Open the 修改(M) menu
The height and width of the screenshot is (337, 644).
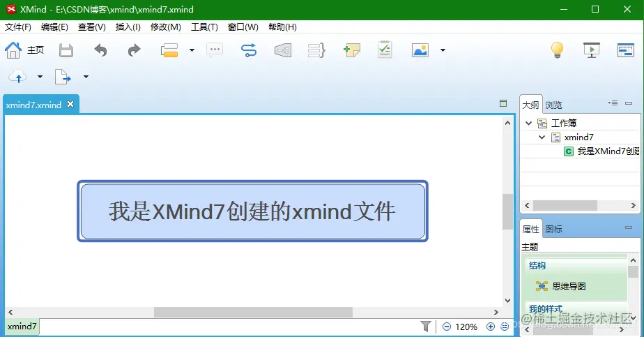(x=165, y=27)
